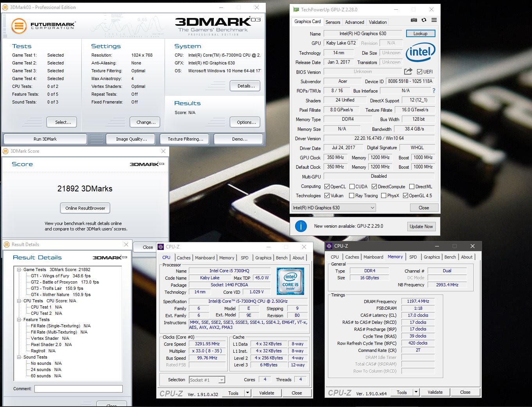Click the Demo button in 3DMark03

click(x=239, y=139)
